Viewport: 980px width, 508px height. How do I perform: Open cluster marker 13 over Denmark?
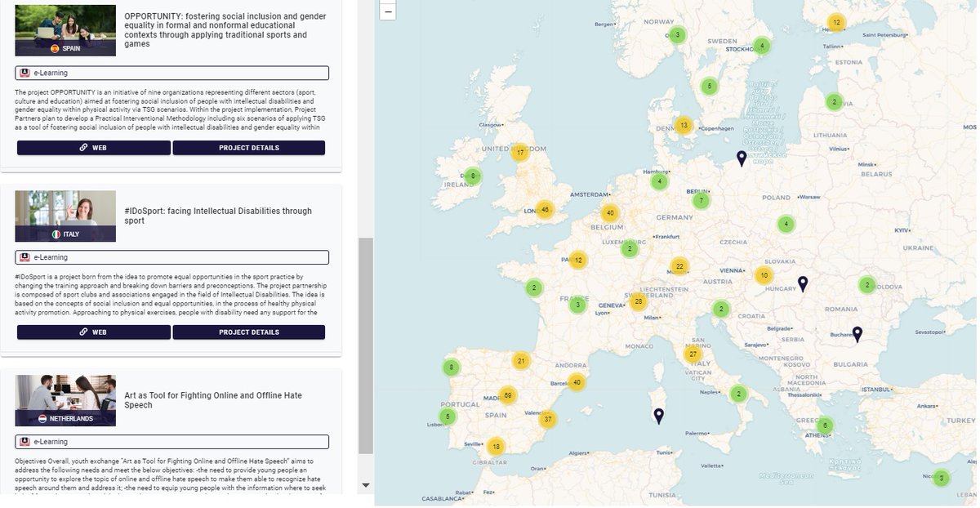coord(684,126)
